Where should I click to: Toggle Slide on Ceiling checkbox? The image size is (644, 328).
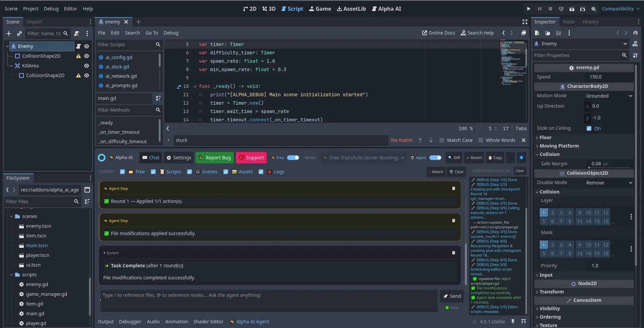coord(589,128)
